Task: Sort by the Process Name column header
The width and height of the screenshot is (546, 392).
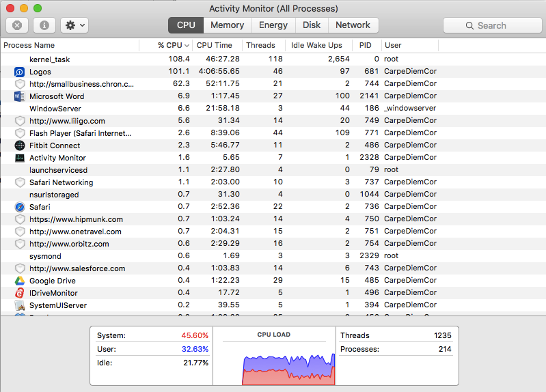Action: point(70,45)
